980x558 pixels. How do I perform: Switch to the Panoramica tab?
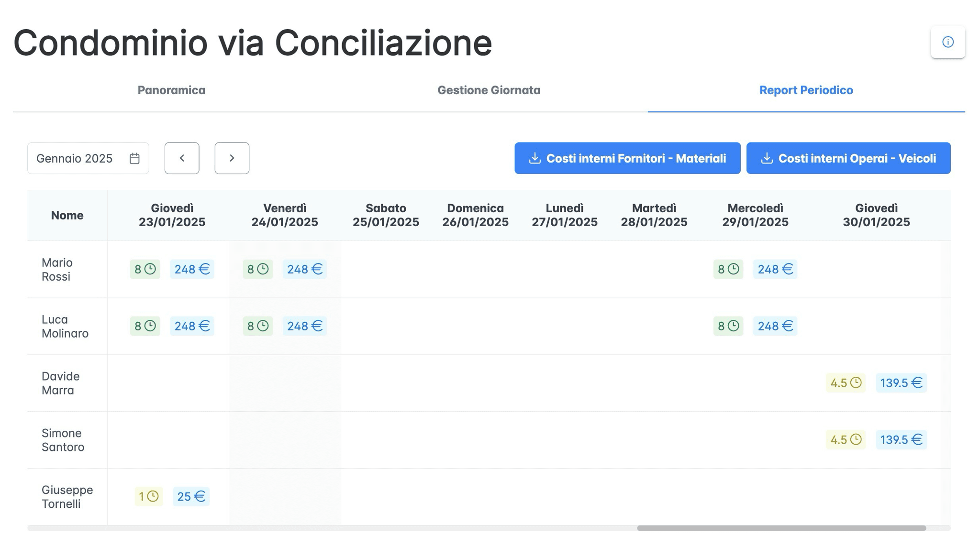pos(171,90)
